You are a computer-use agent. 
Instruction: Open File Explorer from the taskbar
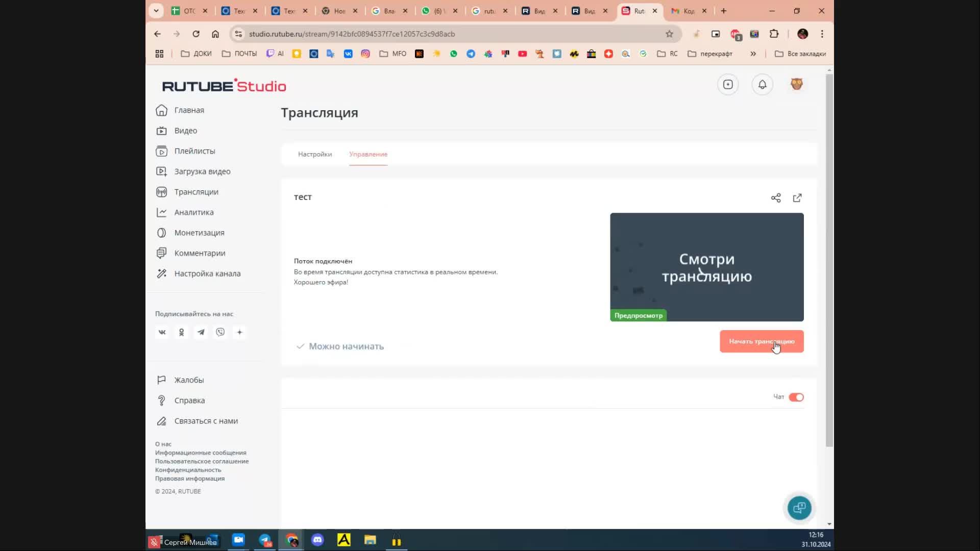370,540
